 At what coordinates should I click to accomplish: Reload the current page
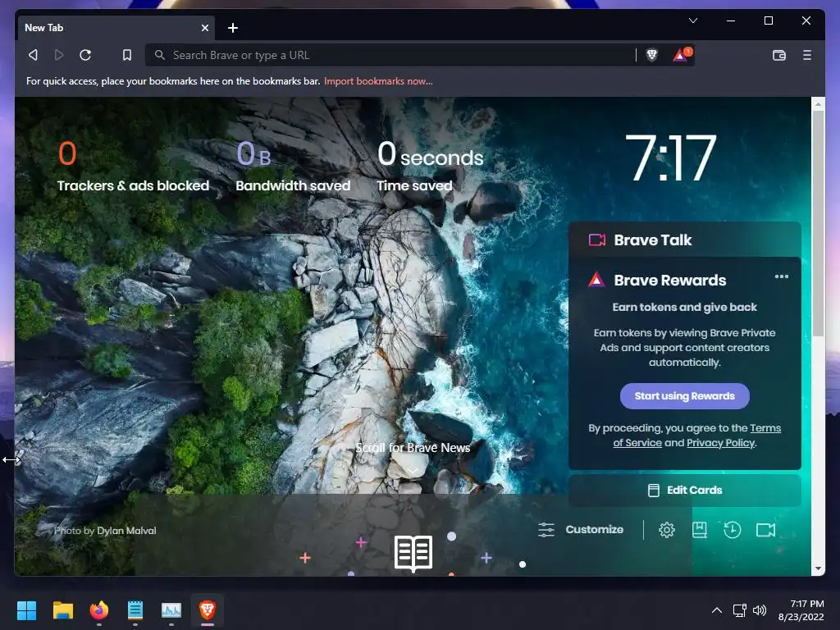click(85, 55)
